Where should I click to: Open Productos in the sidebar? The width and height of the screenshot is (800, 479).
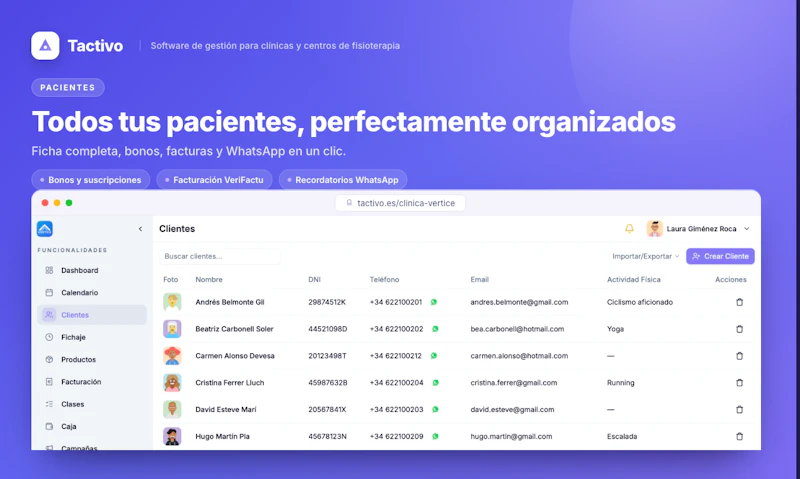point(92,360)
